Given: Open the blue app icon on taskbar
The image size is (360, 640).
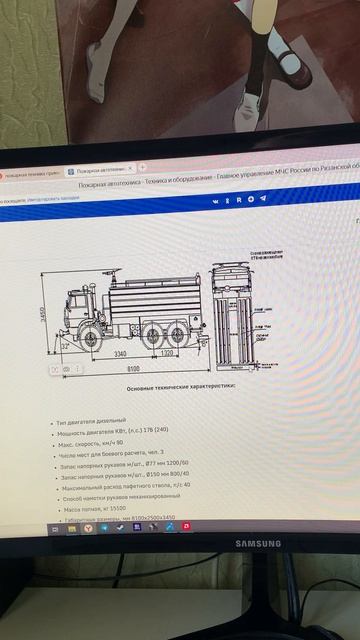Looking at the screenshot, I should click(x=170, y=526).
